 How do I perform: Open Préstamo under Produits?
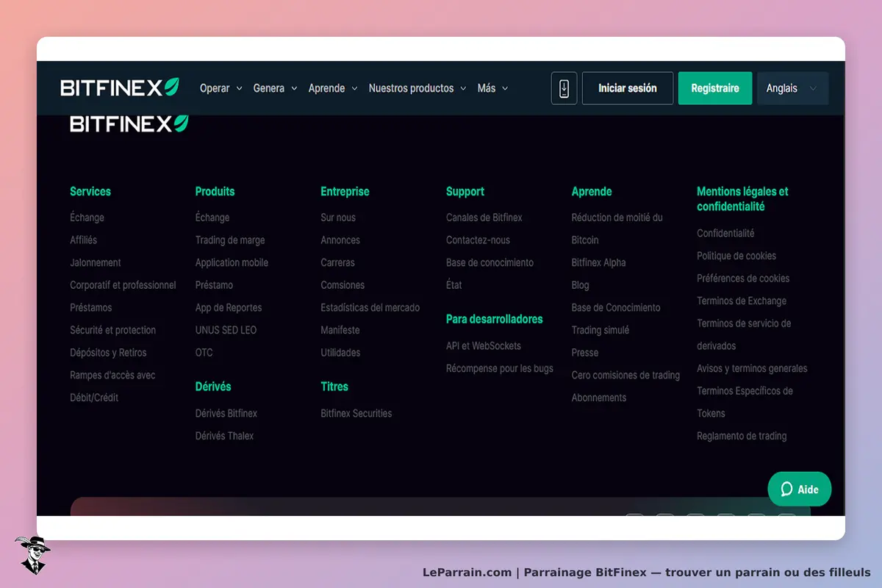coord(214,285)
